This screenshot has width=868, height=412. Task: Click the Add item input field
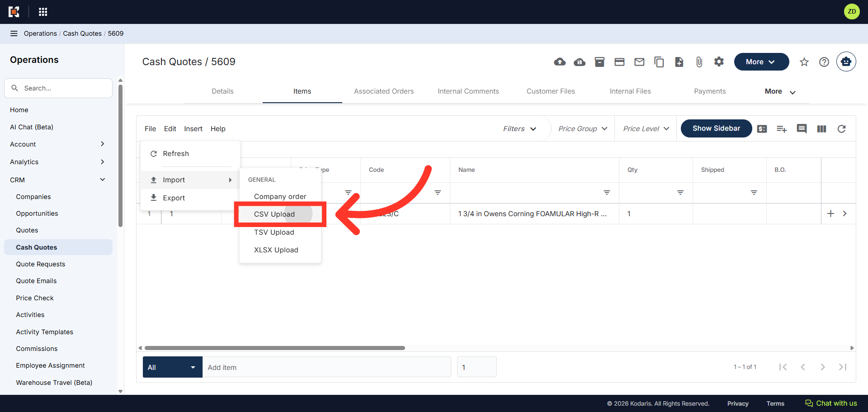[326, 367]
